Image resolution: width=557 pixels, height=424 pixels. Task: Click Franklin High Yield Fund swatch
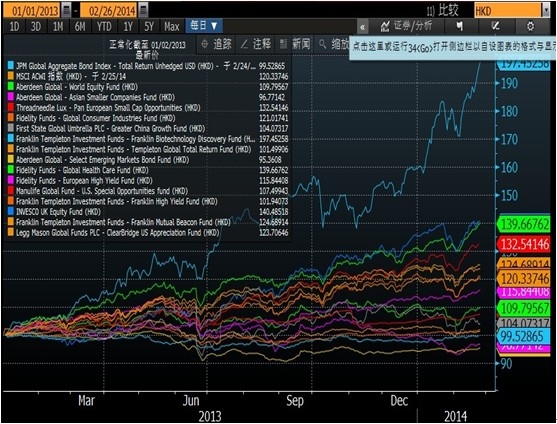(x=11, y=201)
